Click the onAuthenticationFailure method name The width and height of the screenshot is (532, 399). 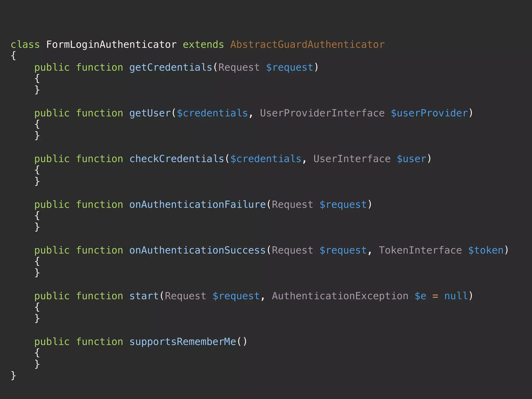(197, 204)
